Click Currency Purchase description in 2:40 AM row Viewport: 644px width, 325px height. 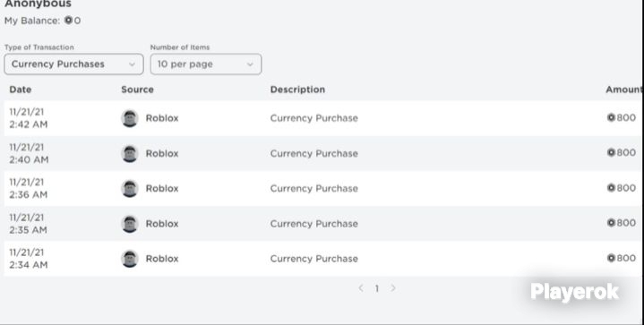point(313,153)
